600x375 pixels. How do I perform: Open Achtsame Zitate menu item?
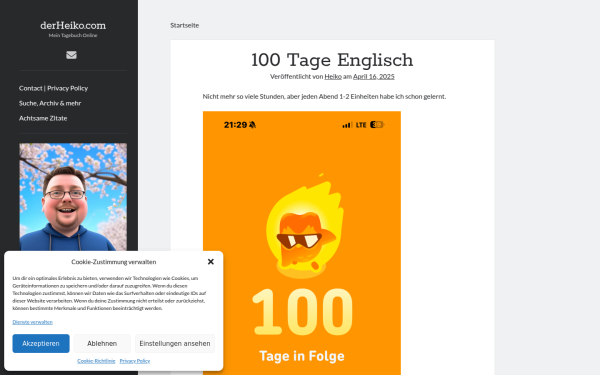(x=43, y=118)
